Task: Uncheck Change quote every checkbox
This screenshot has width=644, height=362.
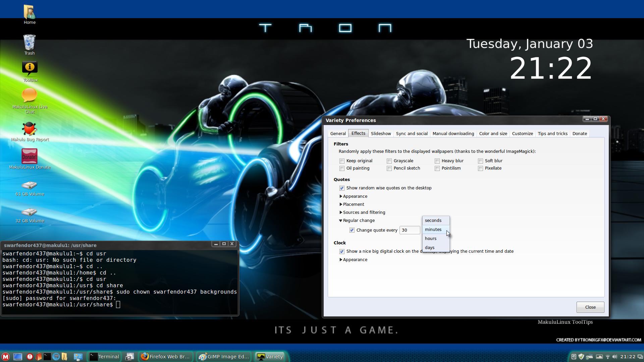Action: click(352, 230)
